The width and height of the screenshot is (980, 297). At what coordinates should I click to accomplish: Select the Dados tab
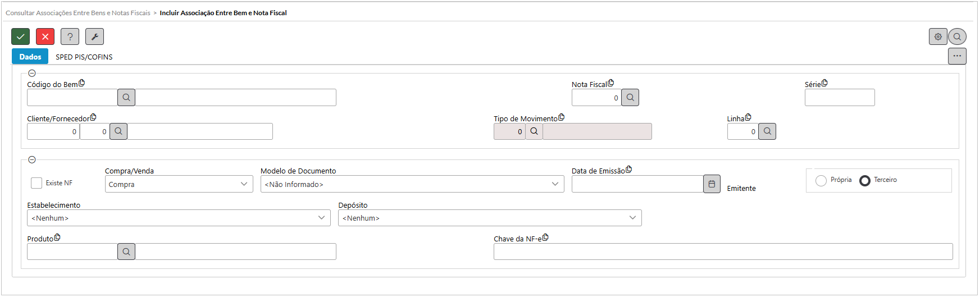pos(30,57)
